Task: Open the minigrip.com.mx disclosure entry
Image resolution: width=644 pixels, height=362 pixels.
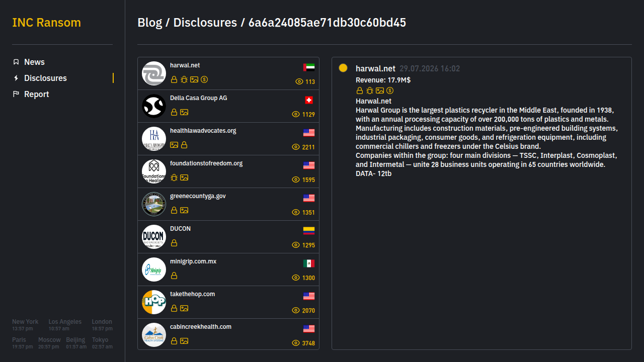Action: pos(228,269)
